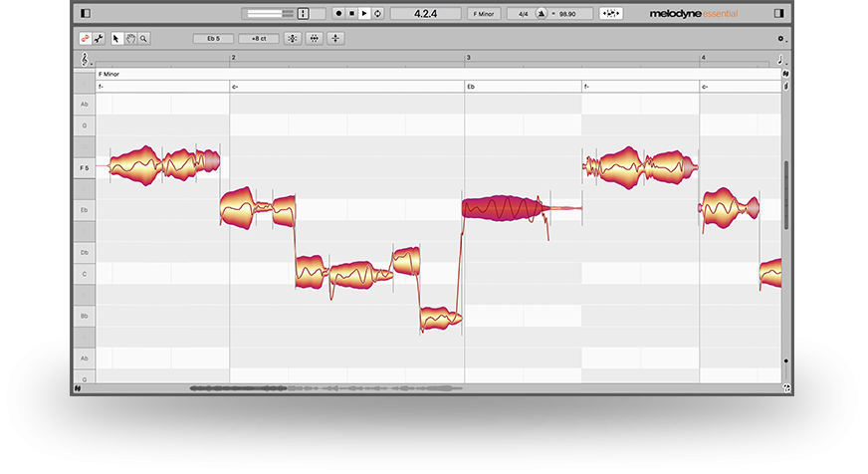Click the note leveling macro icon

(336, 39)
